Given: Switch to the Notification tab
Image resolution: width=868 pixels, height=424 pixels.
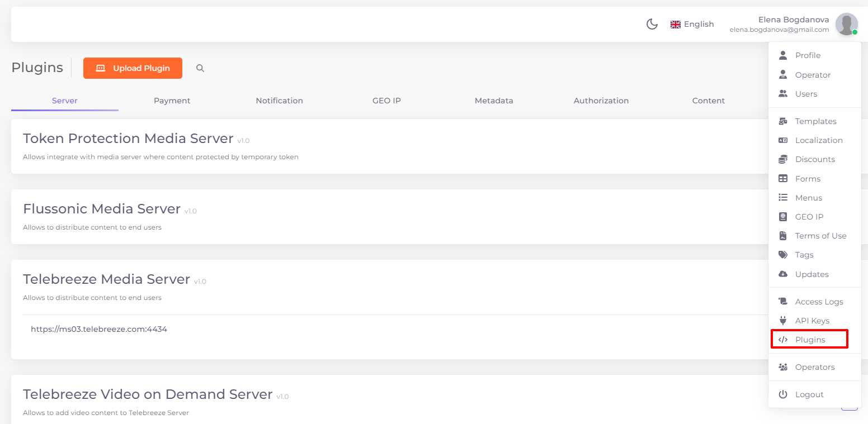Looking at the screenshot, I should [x=280, y=101].
